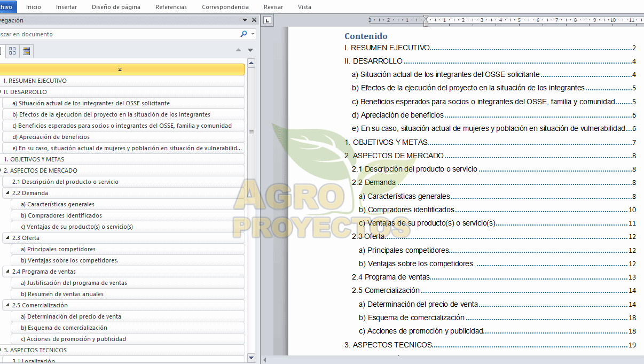Select '2.1 Descripción del producto' in pane

124,182
